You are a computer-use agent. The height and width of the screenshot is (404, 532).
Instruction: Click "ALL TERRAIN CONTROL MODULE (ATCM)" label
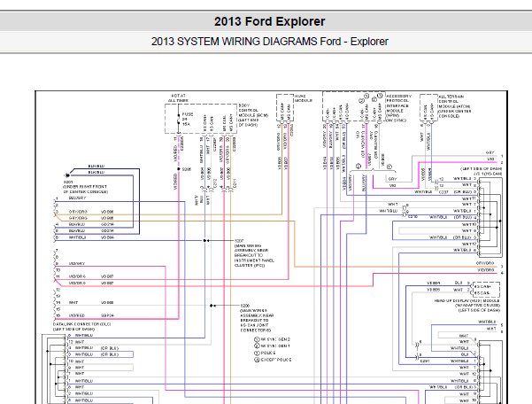coord(454,104)
